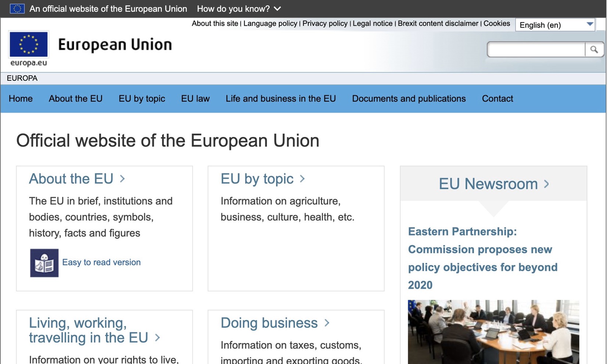This screenshot has width=607, height=364.
Task: Open the English (en) language dropdown
Action: click(555, 25)
